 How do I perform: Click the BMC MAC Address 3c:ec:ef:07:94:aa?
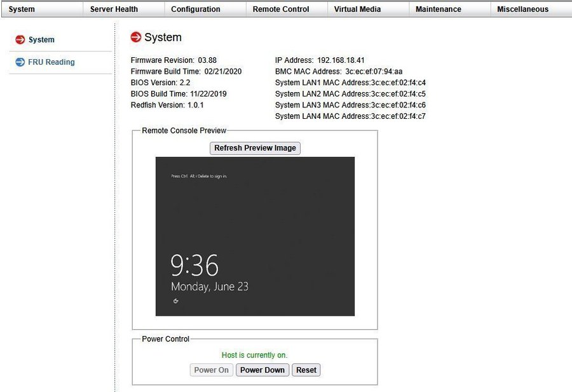[339, 71]
